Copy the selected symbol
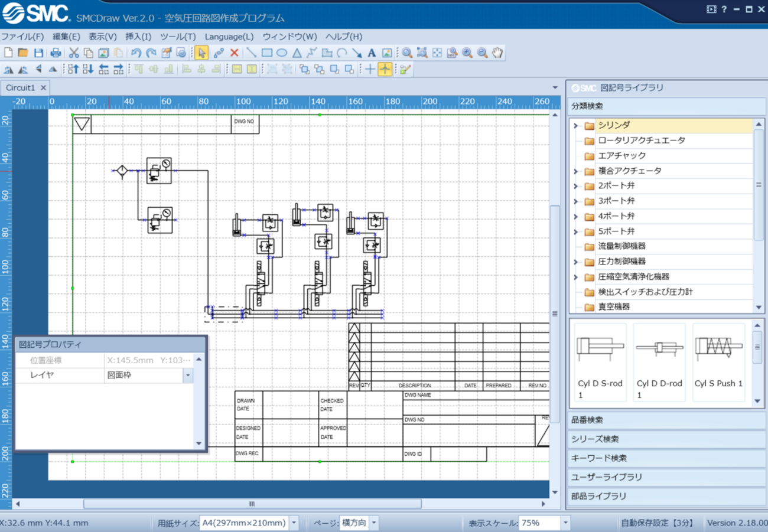 89,53
